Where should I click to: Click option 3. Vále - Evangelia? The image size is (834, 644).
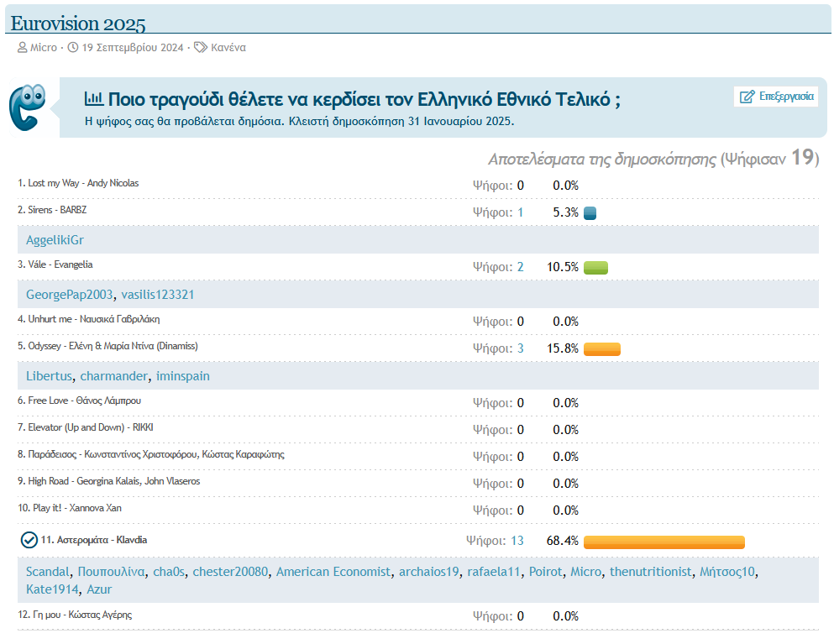(x=55, y=264)
